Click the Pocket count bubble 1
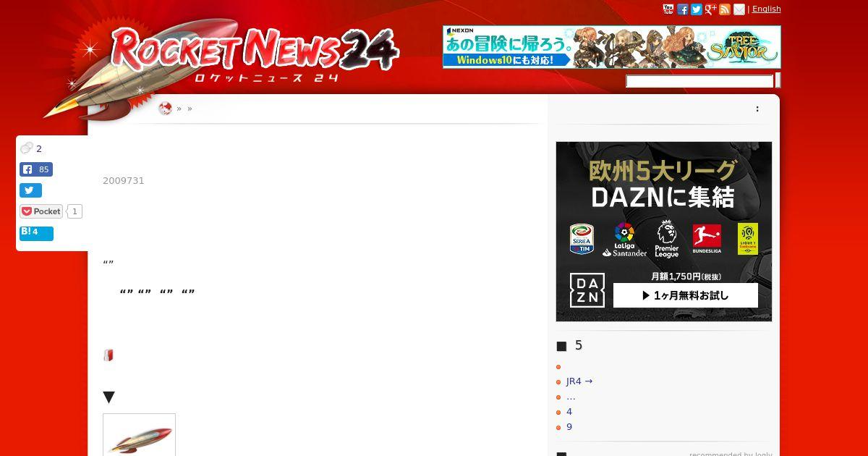 point(75,211)
